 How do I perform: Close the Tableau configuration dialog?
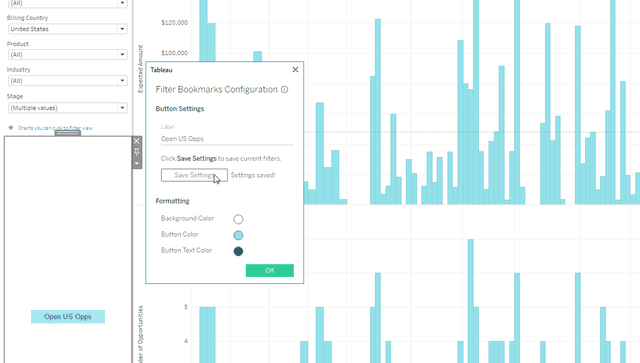tap(295, 69)
